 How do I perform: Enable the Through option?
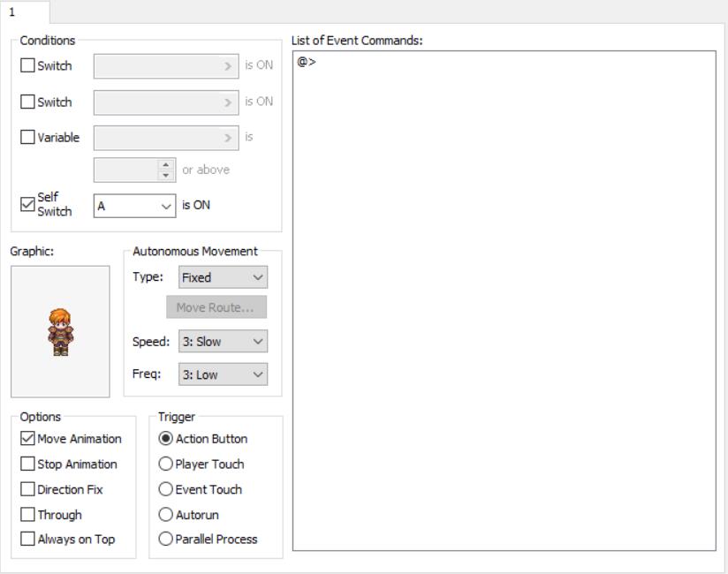pos(27,514)
